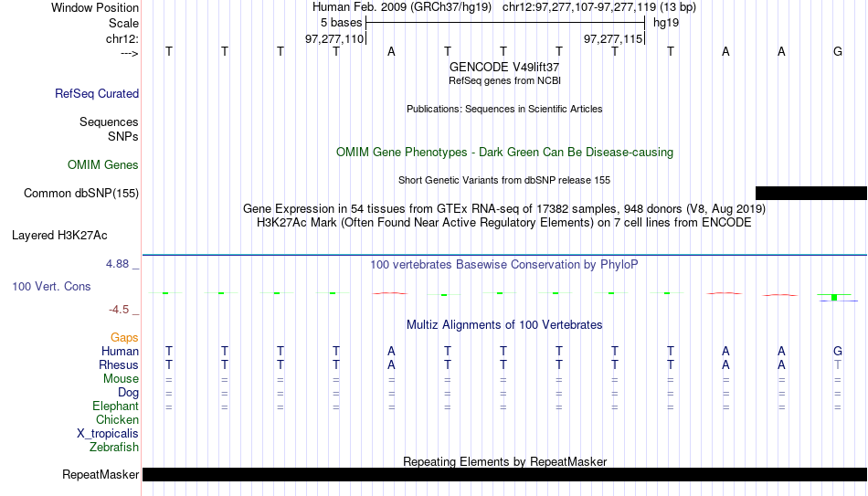Screen dimensions: 868x496
Task: Click the 5 bases scale bar
Action: [x=505, y=23]
